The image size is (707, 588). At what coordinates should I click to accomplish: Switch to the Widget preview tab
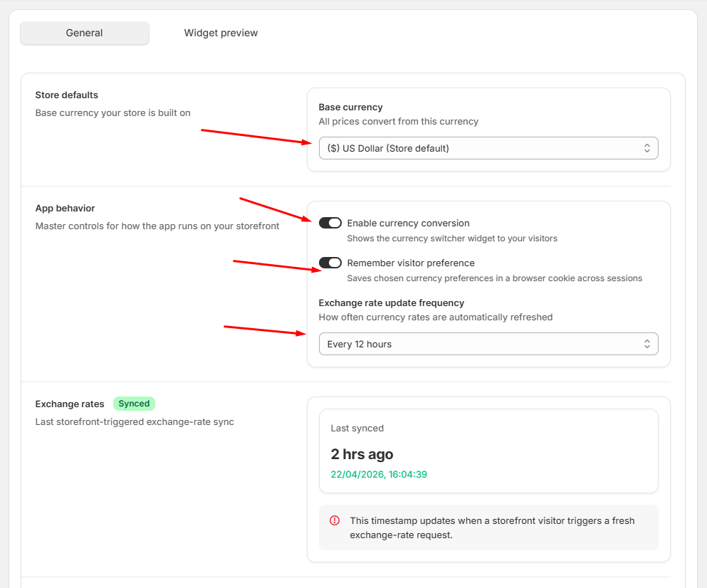pyautogui.click(x=221, y=33)
